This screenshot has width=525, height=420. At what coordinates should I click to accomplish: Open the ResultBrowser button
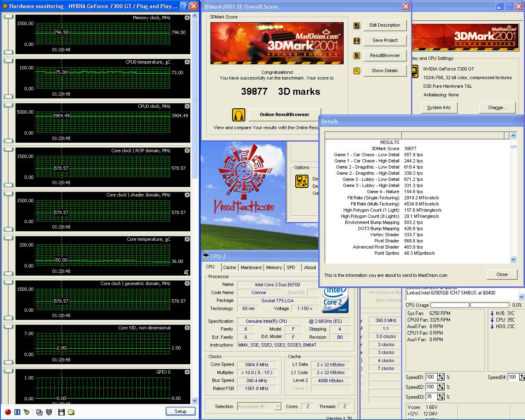tap(385, 56)
